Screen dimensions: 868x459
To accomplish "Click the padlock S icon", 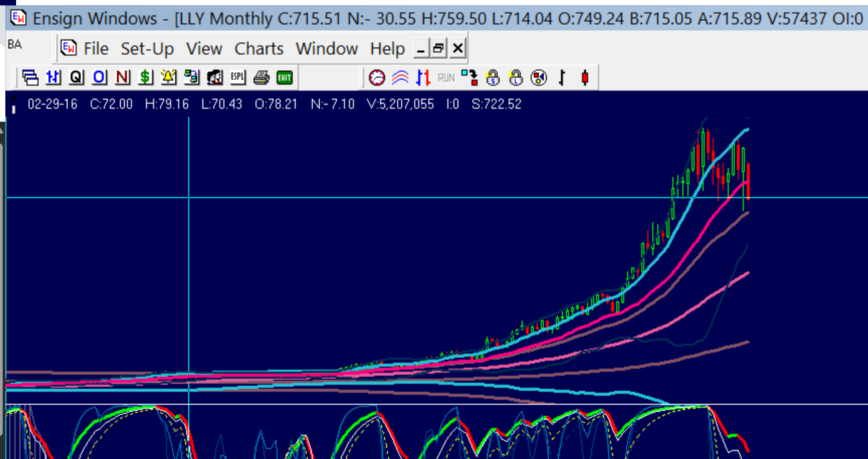I will 493,78.
